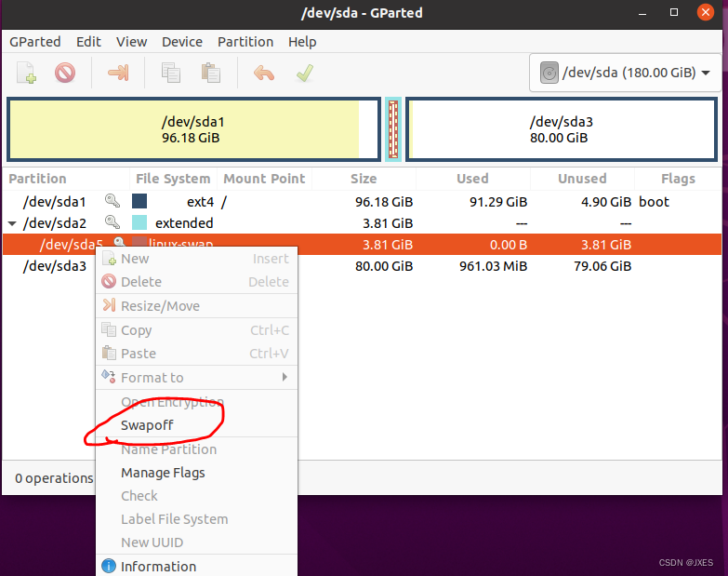Click the Apply all operations checkmark
This screenshot has height=576, width=728.
pos(305,73)
